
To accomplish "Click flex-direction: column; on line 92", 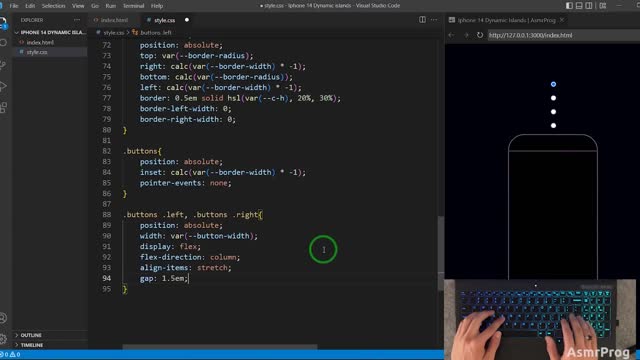I will pyautogui.click(x=190, y=257).
